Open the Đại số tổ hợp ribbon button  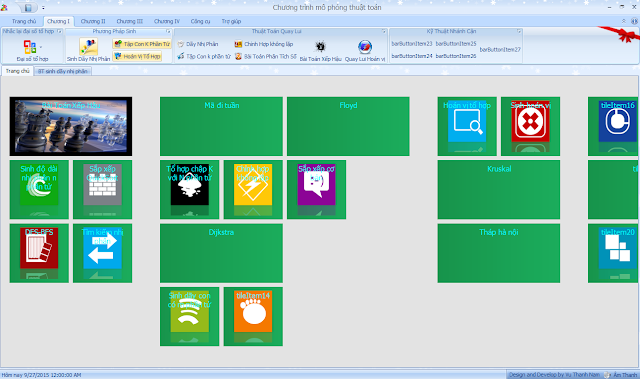point(32,50)
